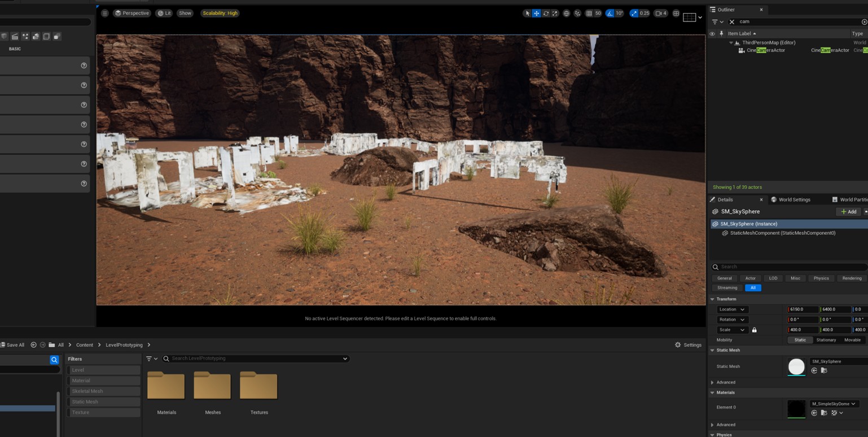Toggle the scale lock icon
868x437 pixels.
pos(754,330)
